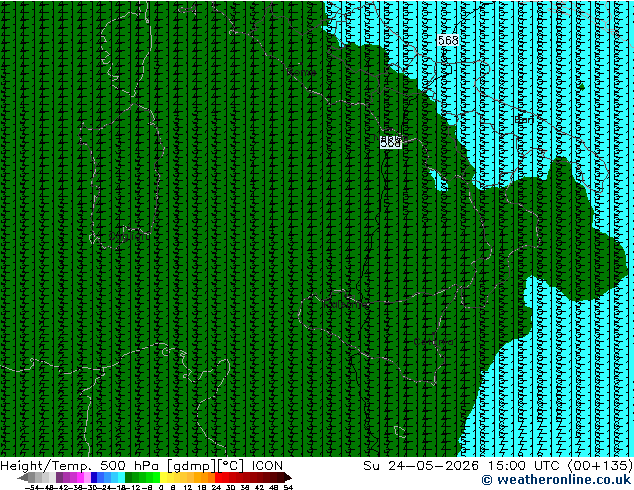Click the 568 contour label near Naples
Screen dimensions: 634x490
[391, 143]
